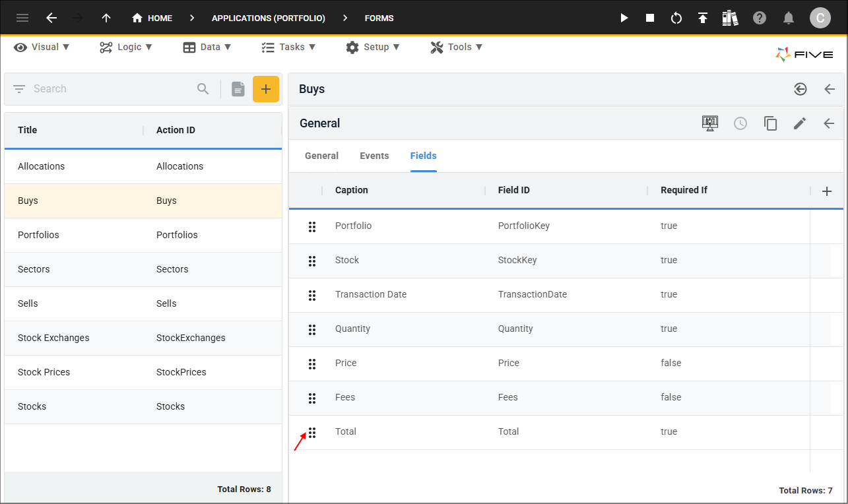This screenshot has width=848, height=504.
Task: Sort by the Title column header
Action: [x=27, y=130]
